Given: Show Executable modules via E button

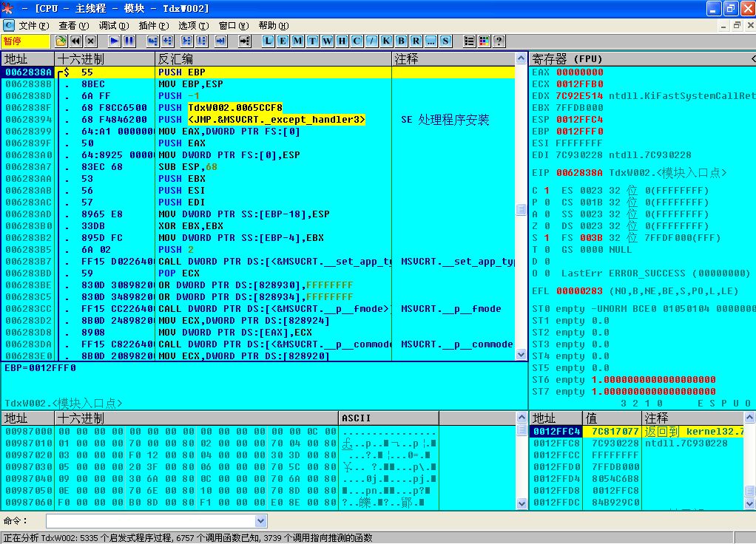Looking at the screenshot, I should (283, 41).
